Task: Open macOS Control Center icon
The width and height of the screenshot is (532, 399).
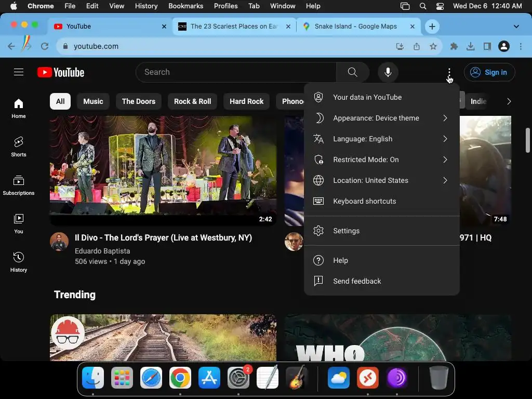Action: pos(440,6)
